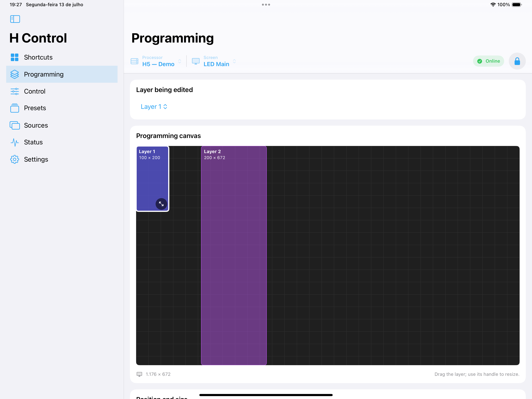The image size is (532, 399).
Task: Click the processor server icon
Action: tap(134, 61)
